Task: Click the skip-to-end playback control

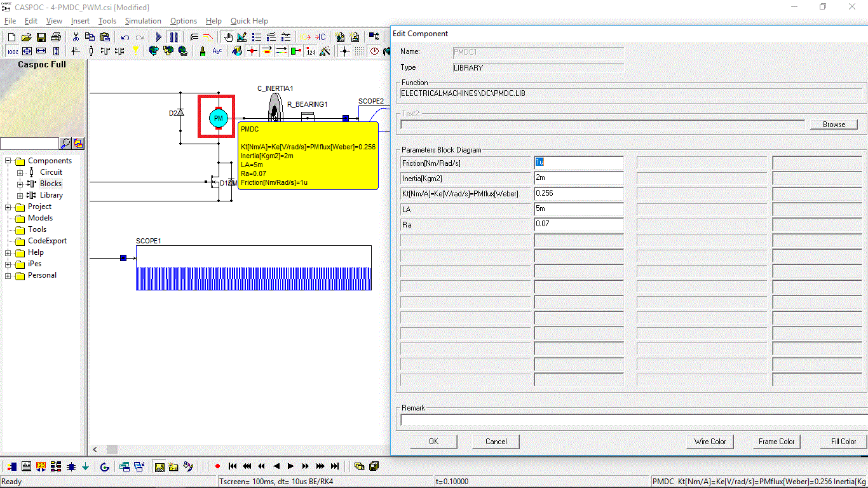Action: (x=335, y=466)
